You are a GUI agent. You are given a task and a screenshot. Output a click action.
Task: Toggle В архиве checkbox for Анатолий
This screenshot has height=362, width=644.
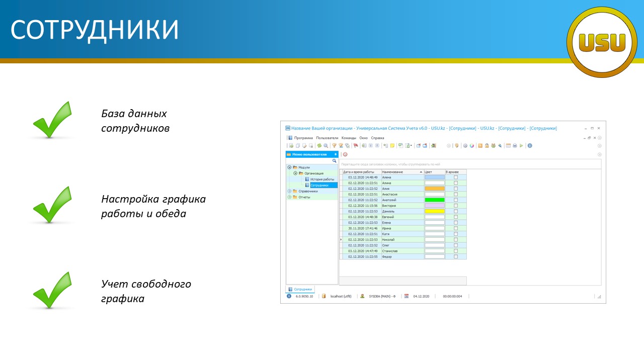pyautogui.click(x=456, y=200)
